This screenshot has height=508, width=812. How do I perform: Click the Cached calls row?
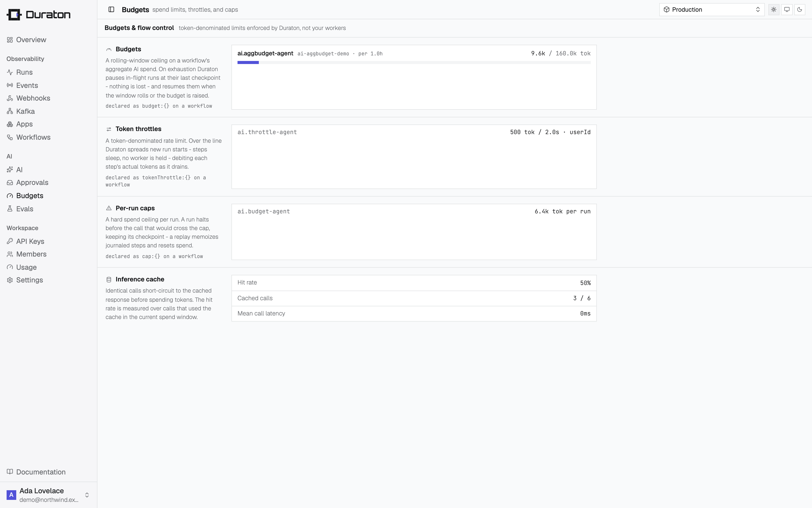[x=414, y=298]
